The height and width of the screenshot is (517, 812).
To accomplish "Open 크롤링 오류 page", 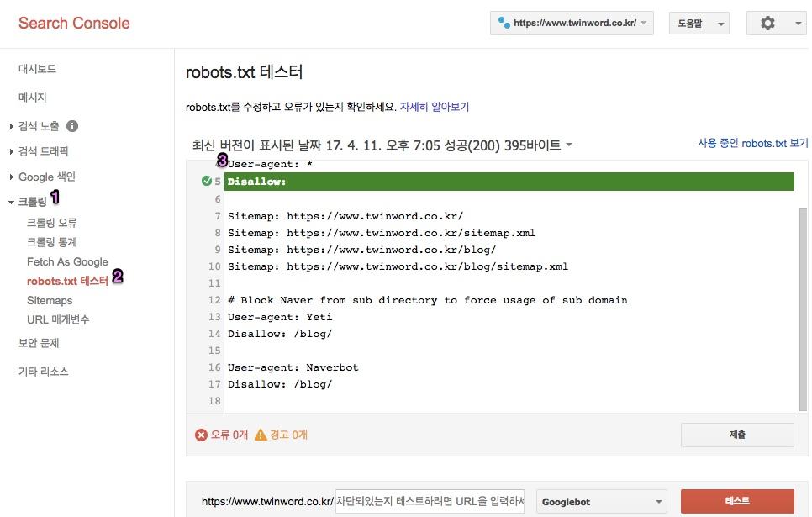I will point(52,223).
